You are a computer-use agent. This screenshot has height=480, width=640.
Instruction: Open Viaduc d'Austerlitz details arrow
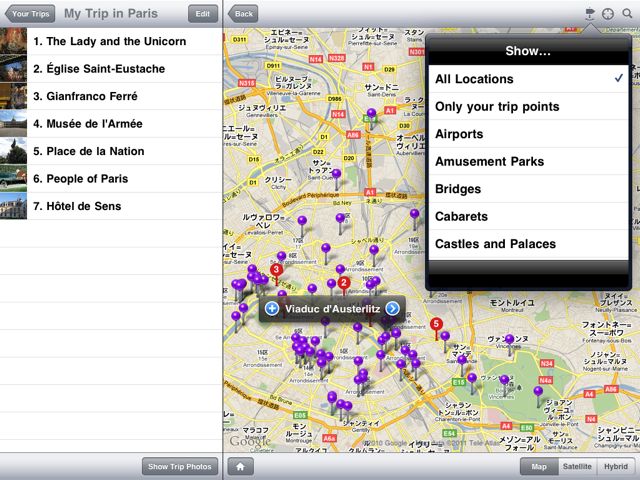pos(392,309)
